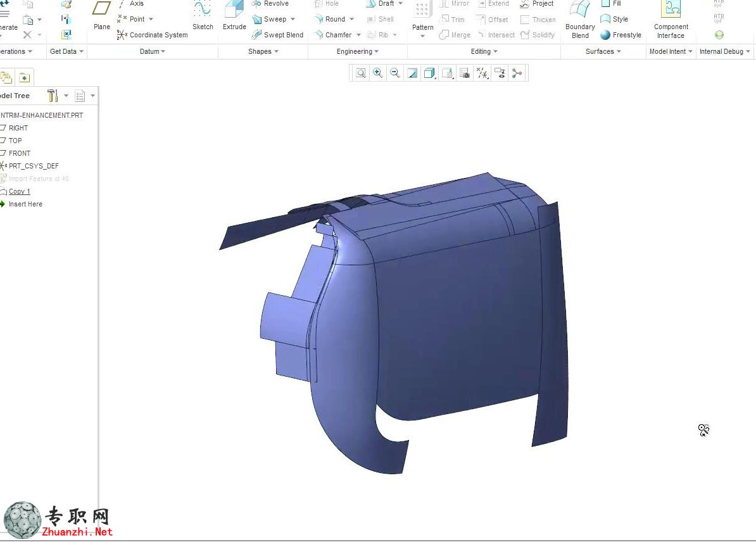Open the Model Tree show dropdown arrow
756x542 pixels.
pyautogui.click(x=92, y=96)
